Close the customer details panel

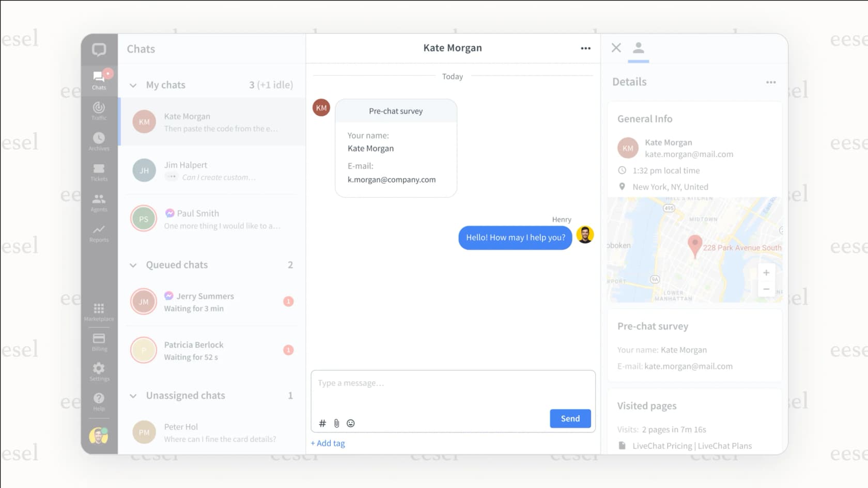pyautogui.click(x=616, y=48)
